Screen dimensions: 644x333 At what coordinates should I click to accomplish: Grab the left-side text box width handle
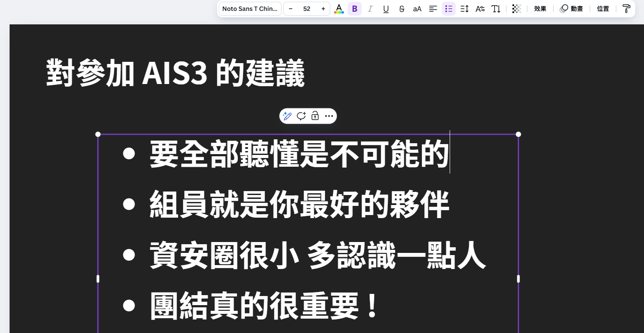(98, 279)
